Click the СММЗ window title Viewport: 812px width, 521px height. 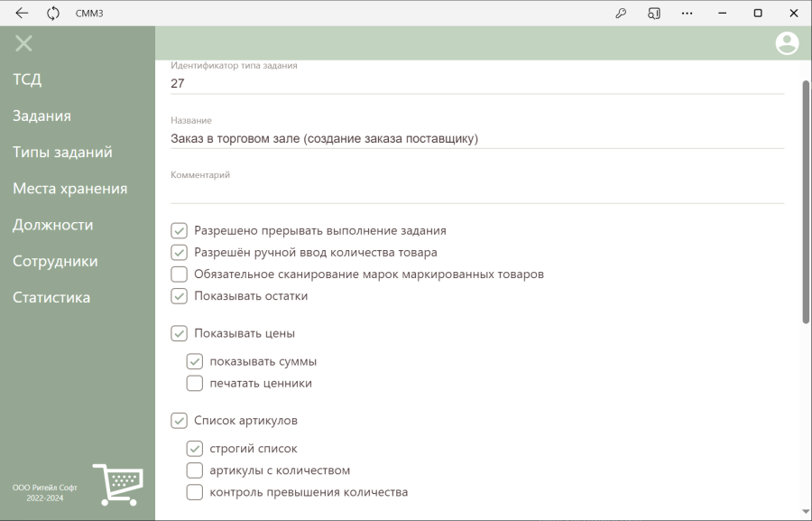coord(89,14)
